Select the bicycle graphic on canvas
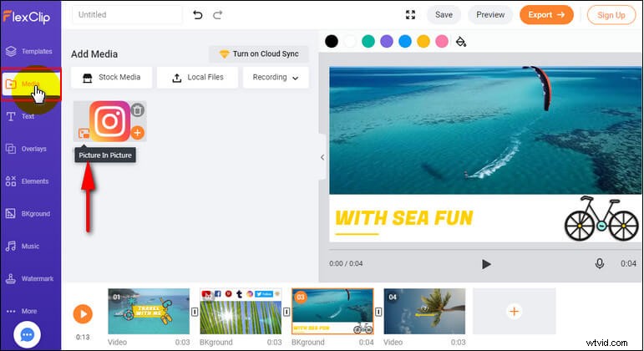Screen dimensions: 644x351 click(x=601, y=219)
